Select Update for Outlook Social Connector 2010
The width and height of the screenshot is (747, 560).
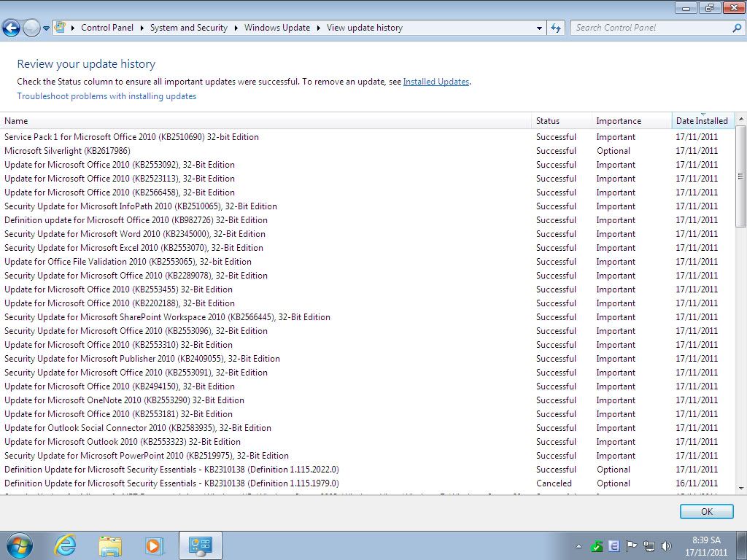click(367, 427)
